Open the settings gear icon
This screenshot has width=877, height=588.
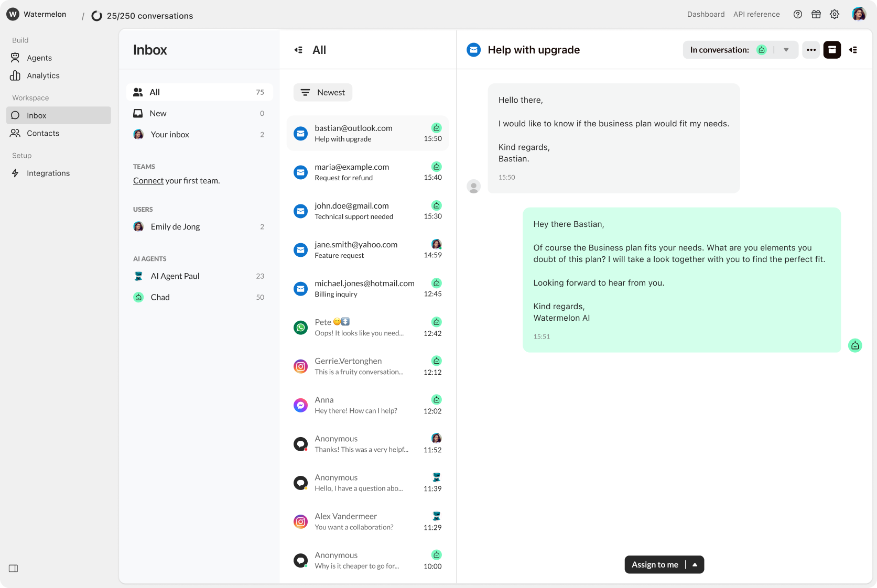pos(834,15)
